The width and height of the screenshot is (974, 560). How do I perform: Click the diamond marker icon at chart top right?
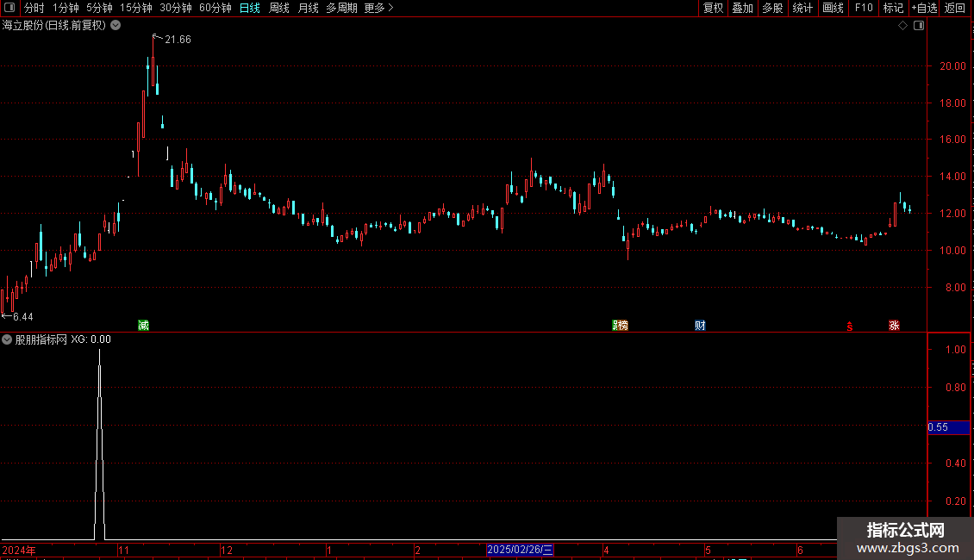tap(903, 26)
